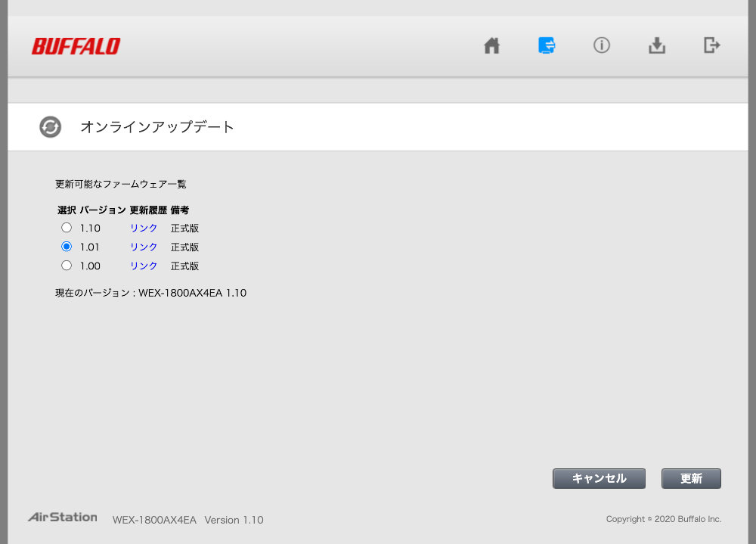Select firmware version 1.00 radio button
756x544 pixels.
[x=67, y=266]
